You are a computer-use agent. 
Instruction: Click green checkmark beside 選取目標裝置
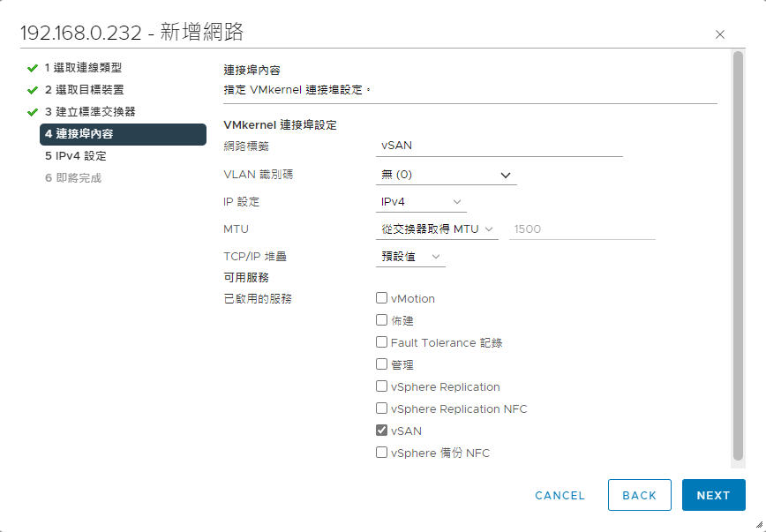click(33, 90)
